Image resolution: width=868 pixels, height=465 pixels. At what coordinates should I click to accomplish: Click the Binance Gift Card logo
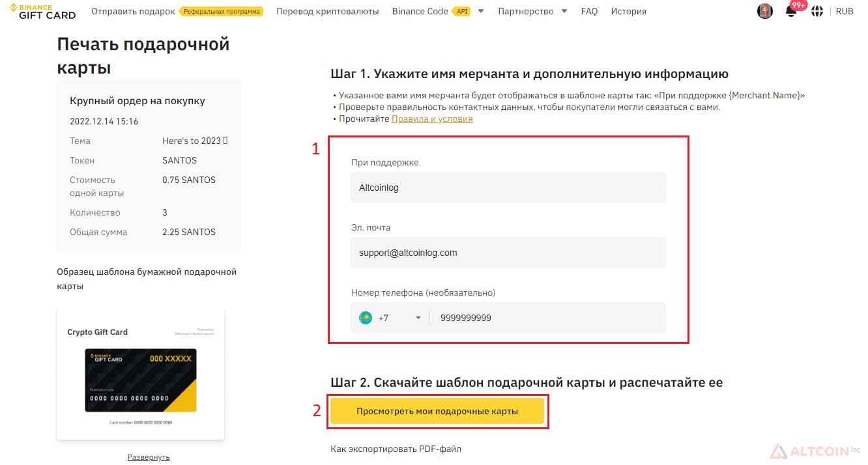click(42, 11)
